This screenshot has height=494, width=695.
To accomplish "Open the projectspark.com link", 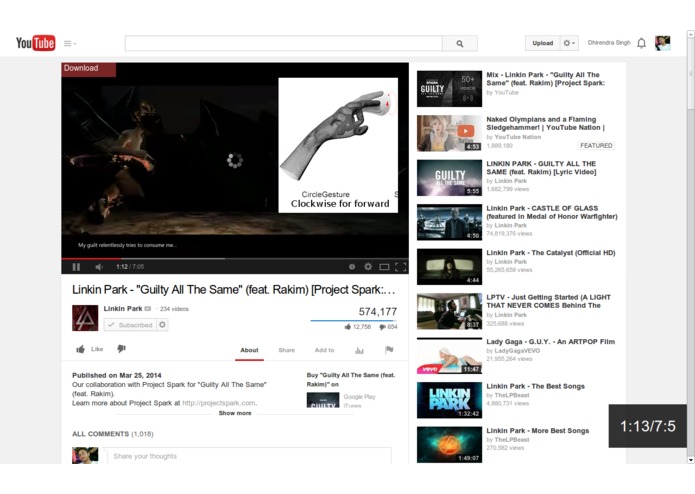I will pyautogui.click(x=219, y=403).
